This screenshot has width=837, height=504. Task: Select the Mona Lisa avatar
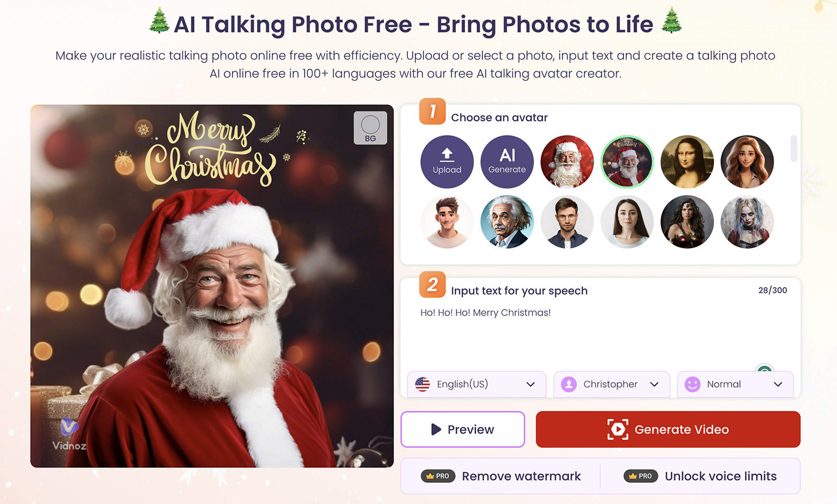[687, 162]
